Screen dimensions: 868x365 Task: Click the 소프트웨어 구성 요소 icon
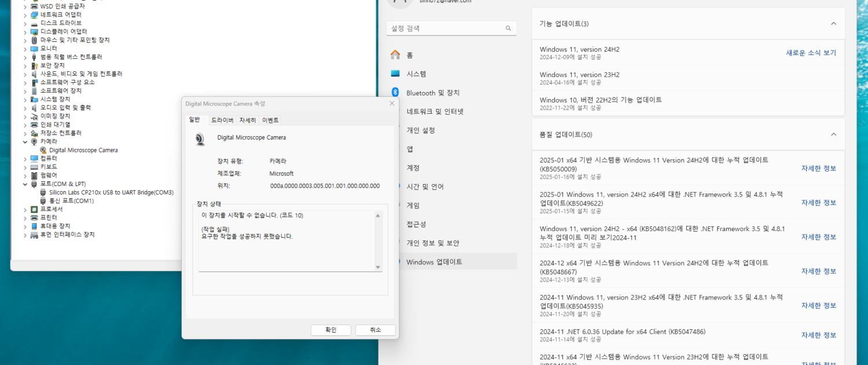point(34,82)
